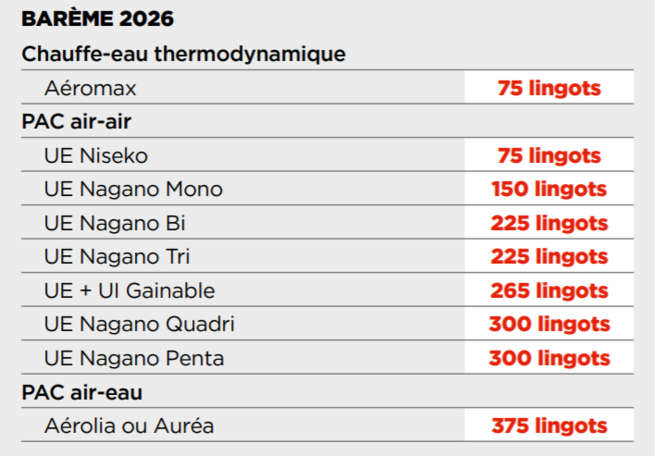Select the UE Nagano Quadri label
The height and width of the screenshot is (456, 655).
[139, 324]
